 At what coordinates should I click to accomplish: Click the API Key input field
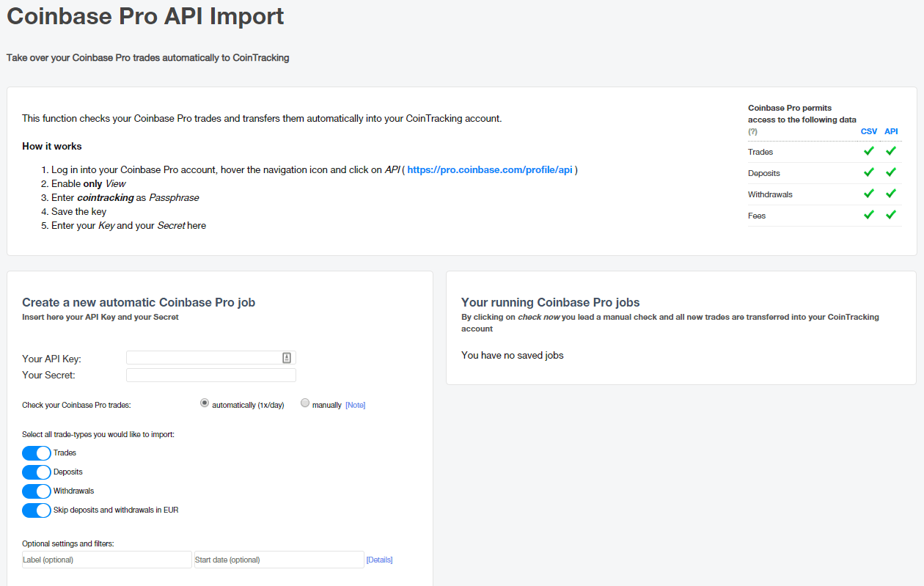point(211,358)
